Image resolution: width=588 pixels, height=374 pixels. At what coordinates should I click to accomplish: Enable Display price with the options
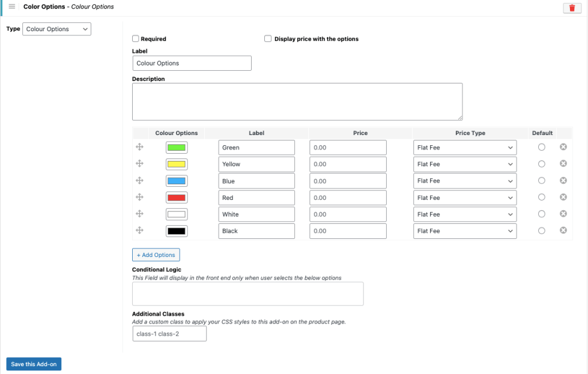coord(268,38)
